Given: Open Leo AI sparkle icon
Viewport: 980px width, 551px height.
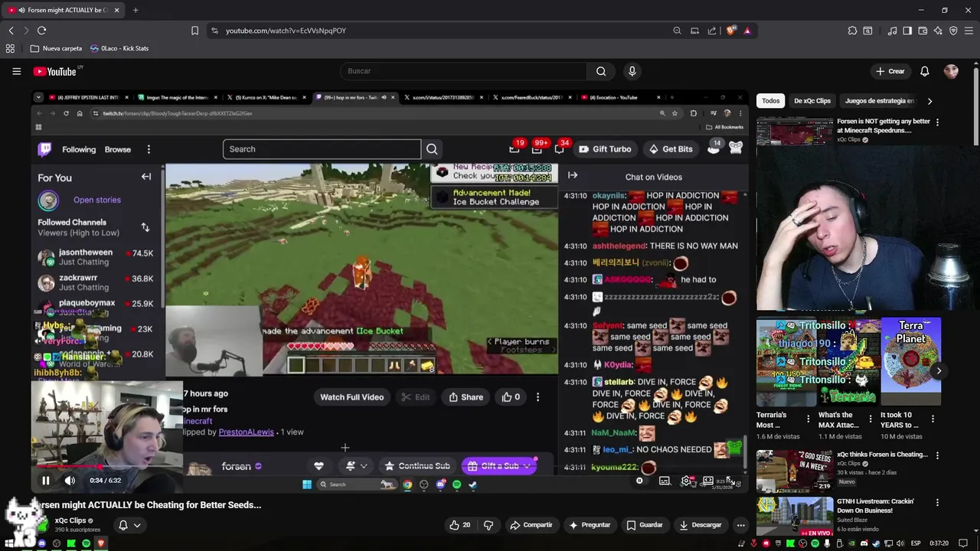Looking at the screenshot, I should (938, 31).
